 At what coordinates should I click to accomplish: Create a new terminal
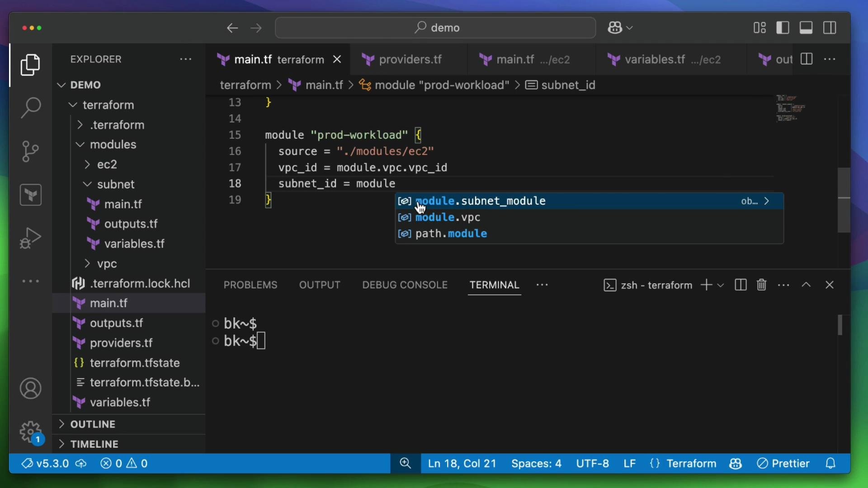[x=706, y=285]
